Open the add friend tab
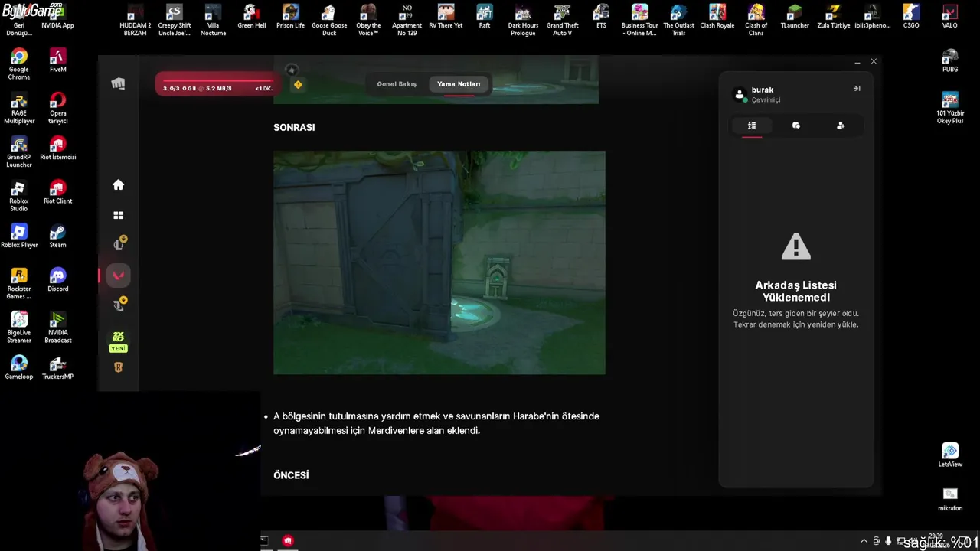 tap(841, 126)
